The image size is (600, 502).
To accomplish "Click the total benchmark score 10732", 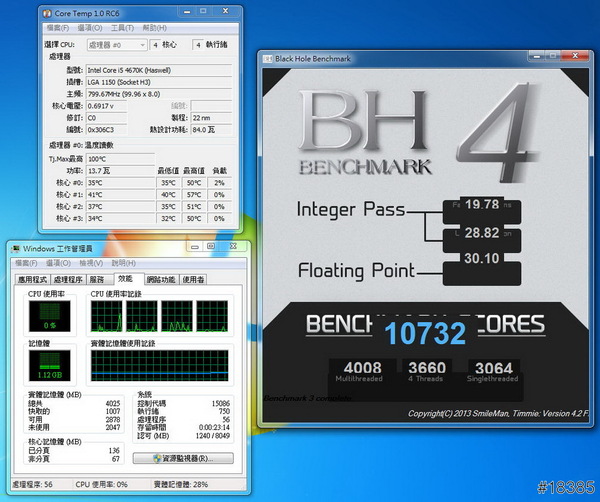I will point(425,333).
